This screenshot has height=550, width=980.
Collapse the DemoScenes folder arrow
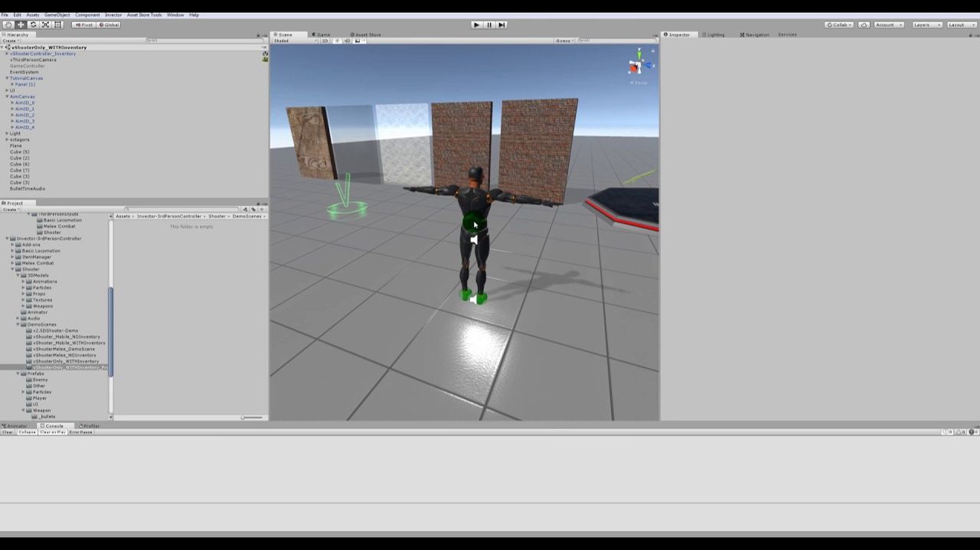(x=18, y=324)
